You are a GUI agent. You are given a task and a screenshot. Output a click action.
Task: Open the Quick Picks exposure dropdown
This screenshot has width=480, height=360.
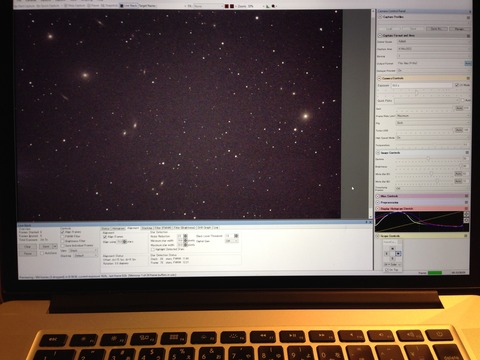coord(427,100)
